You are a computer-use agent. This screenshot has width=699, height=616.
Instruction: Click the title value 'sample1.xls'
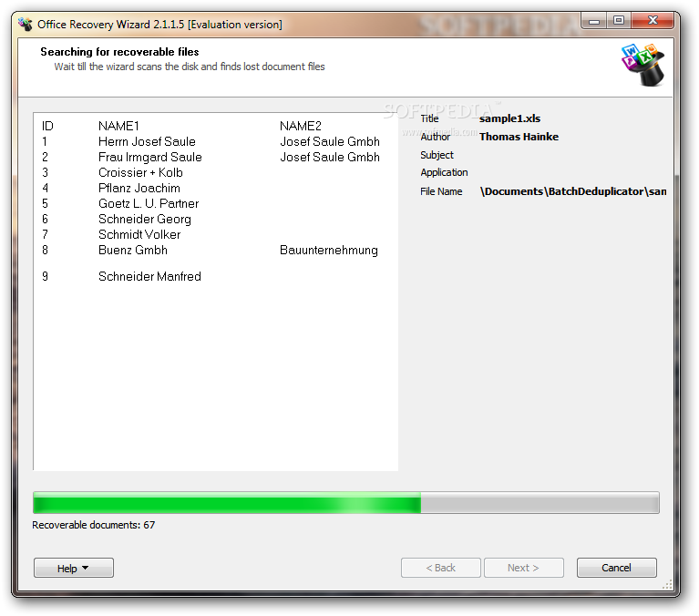click(509, 118)
